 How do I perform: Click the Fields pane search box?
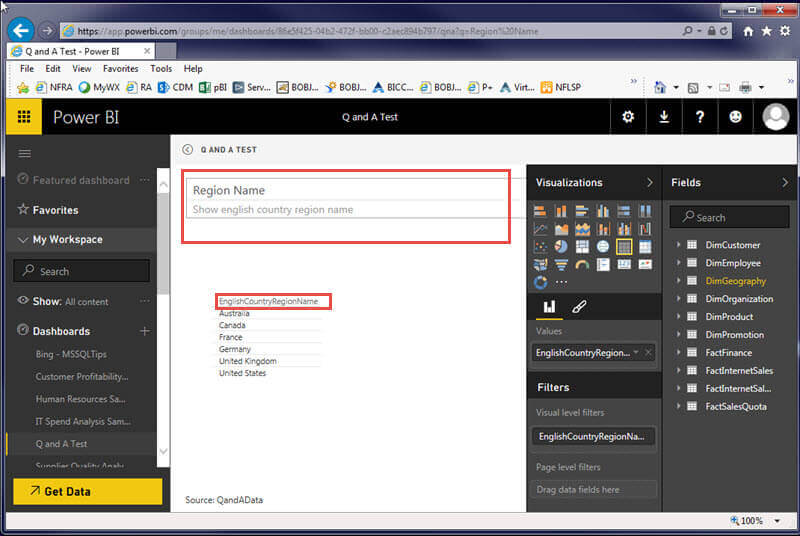click(730, 217)
